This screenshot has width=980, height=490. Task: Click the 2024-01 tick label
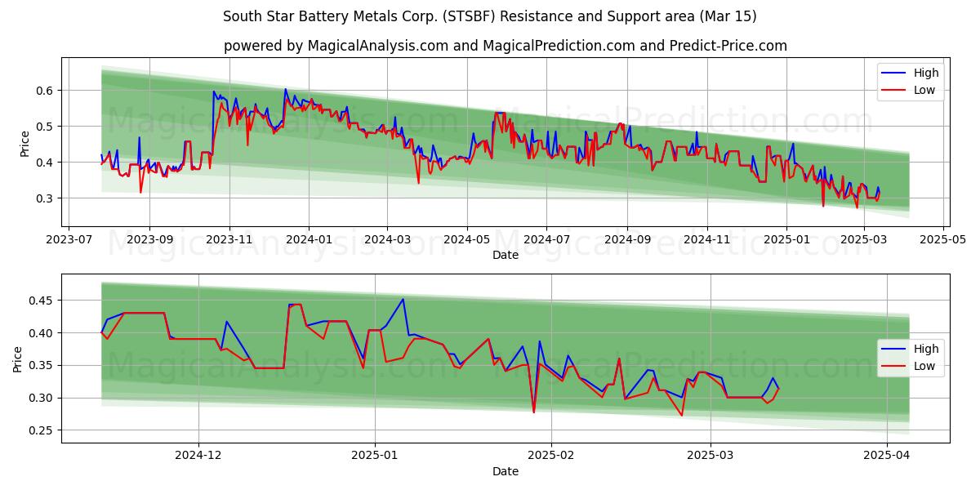309,240
